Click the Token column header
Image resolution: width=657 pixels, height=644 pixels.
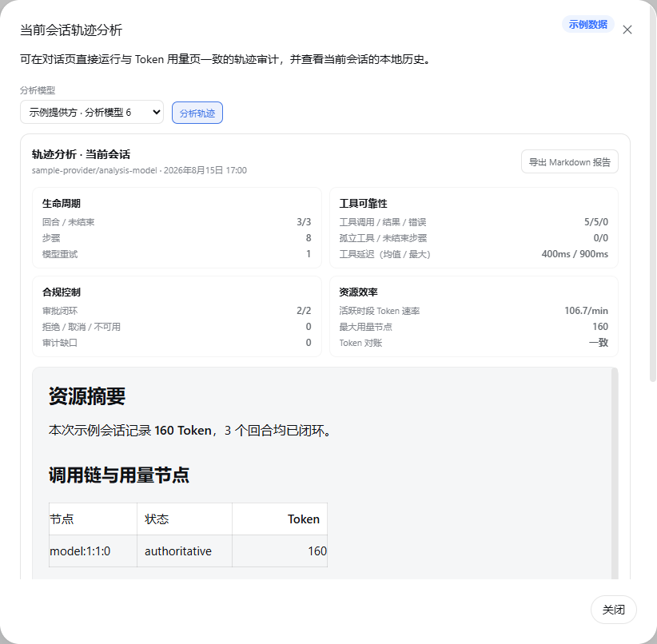click(280, 519)
